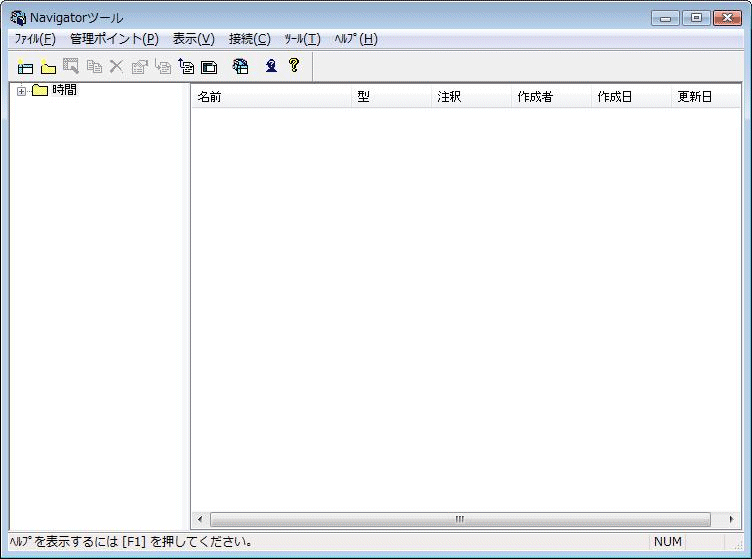Sort by the 作成者 column header
Viewport: 752px width, 559px height.
pyautogui.click(x=552, y=97)
